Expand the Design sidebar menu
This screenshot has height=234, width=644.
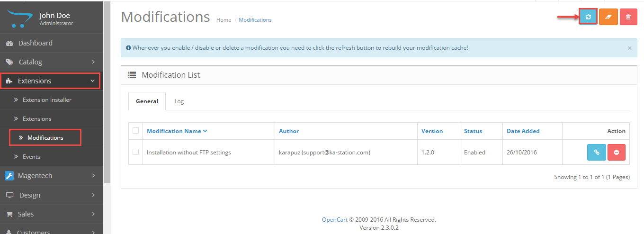pyautogui.click(x=93, y=195)
